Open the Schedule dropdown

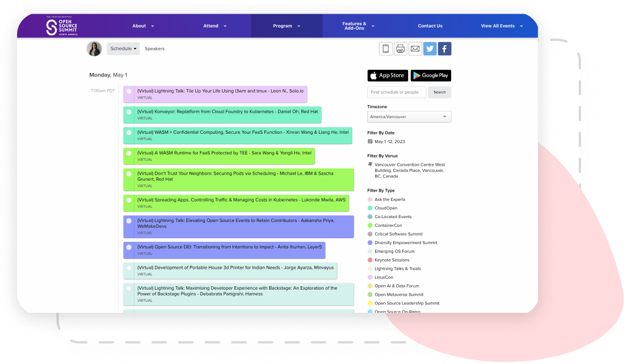click(123, 48)
